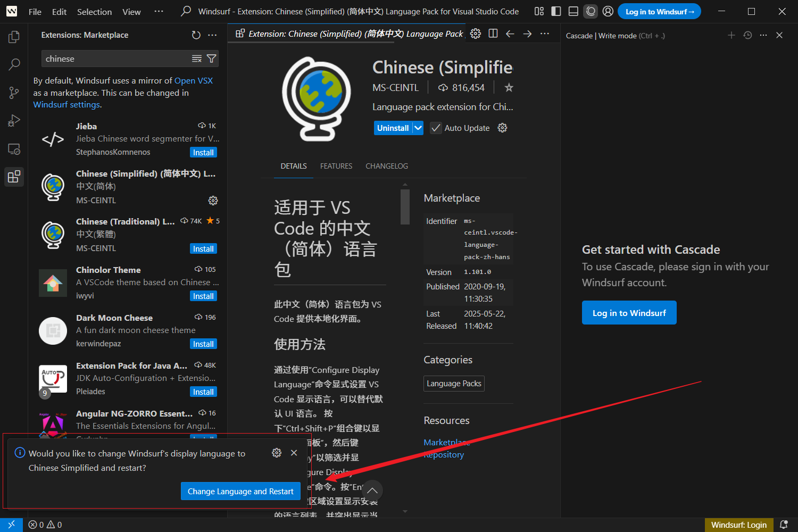Image resolution: width=798 pixels, height=532 pixels.
Task: Install the Dark Moon Cheese theme
Action: pyautogui.click(x=203, y=344)
